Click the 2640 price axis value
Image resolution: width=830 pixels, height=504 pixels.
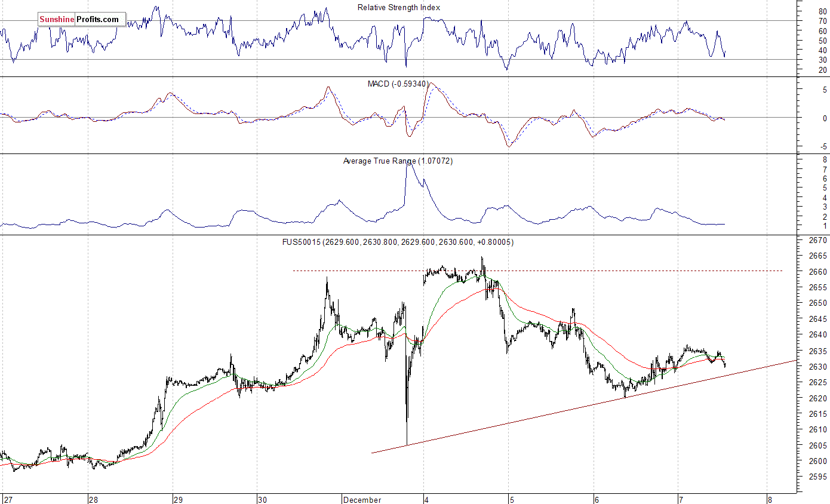click(819, 335)
